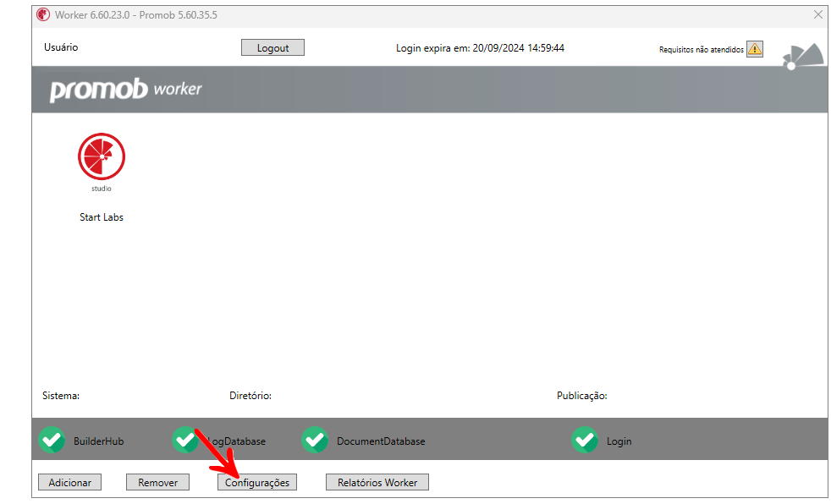
Task: Click the Publicação label
Action: [582, 396]
